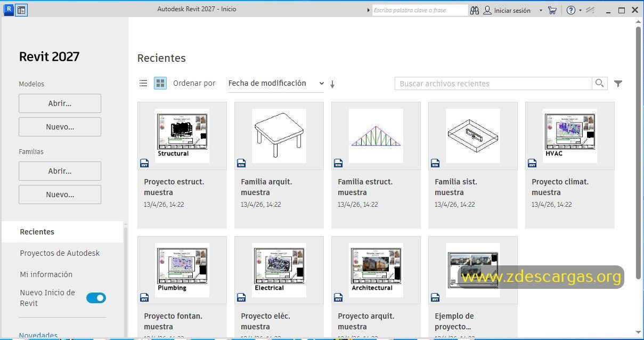Open the Structural project thumbnail
Screen dimensions: 644x340
pyautogui.click(x=182, y=136)
